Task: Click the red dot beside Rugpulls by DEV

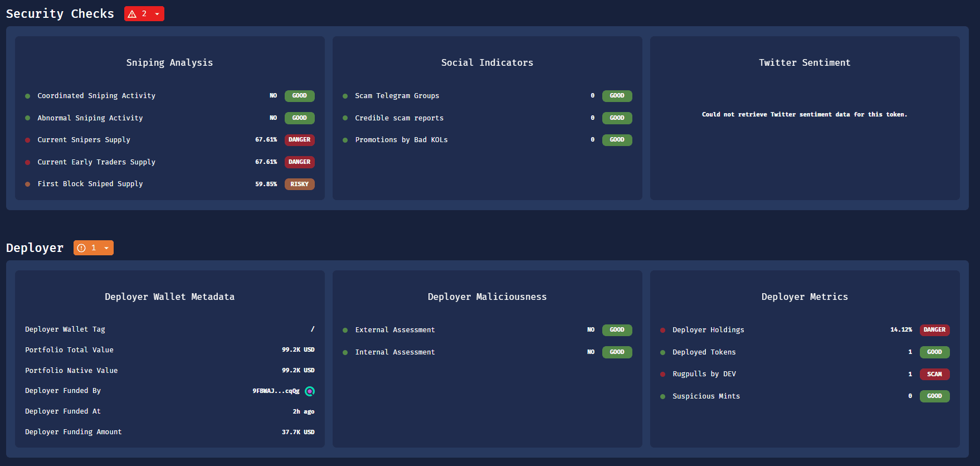Action: click(x=662, y=374)
